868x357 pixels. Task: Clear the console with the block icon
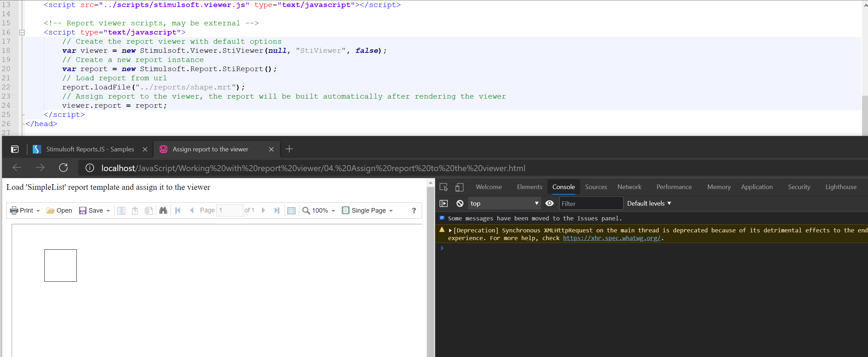(460, 203)
